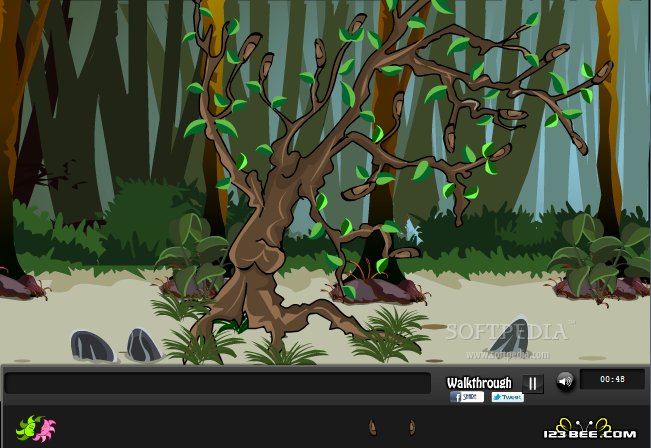Viewport: 651px width, 448px height.
Task: Click the green and pink flower logo
Action: point(36,428)
